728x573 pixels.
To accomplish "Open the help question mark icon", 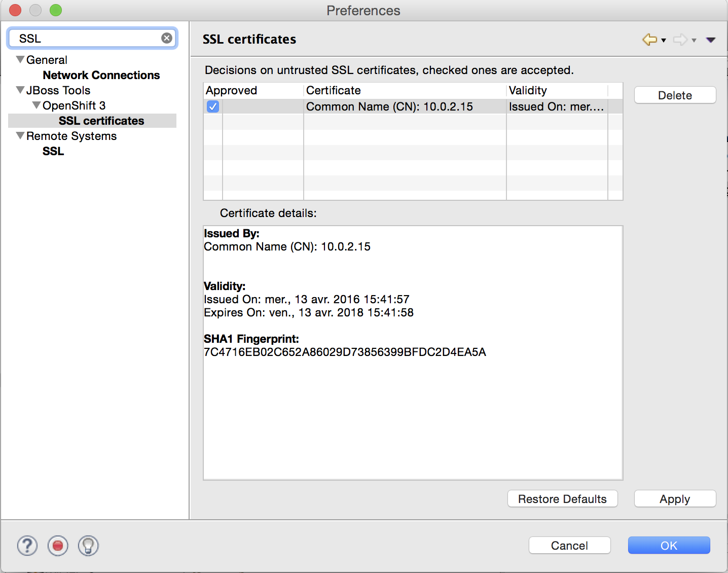I will pos(27,546).
